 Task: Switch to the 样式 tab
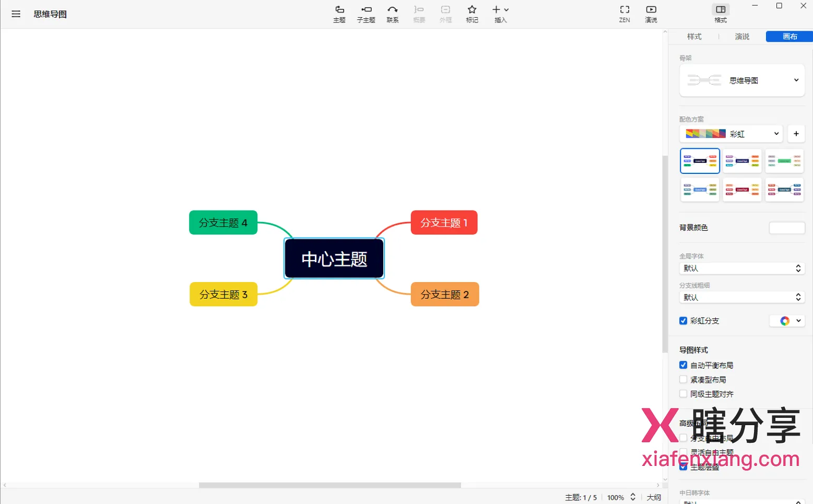pyautogui.click(x=694, y=37)
